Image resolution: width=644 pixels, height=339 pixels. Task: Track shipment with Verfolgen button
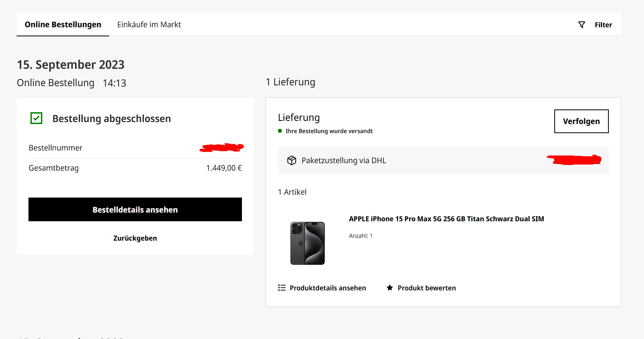(x=581, y=121)
